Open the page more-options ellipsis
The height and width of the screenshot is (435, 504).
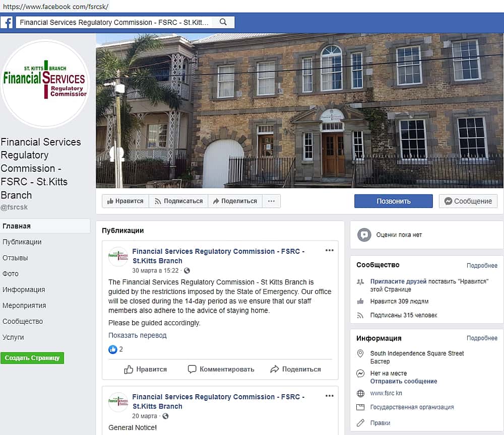coord(271,201)
